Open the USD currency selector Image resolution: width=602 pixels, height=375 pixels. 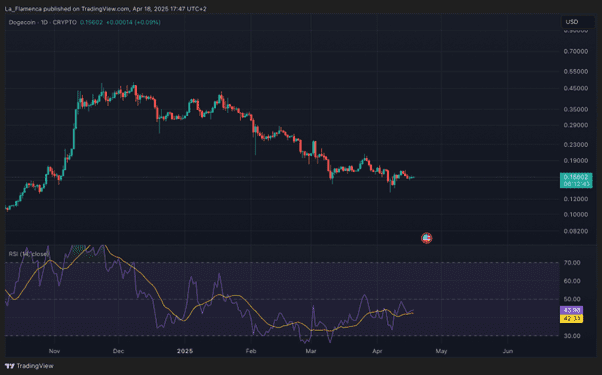(578, 22)
